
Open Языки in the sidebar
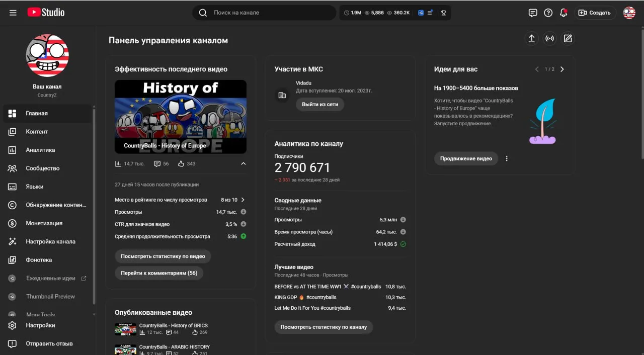tap(47, 187)
